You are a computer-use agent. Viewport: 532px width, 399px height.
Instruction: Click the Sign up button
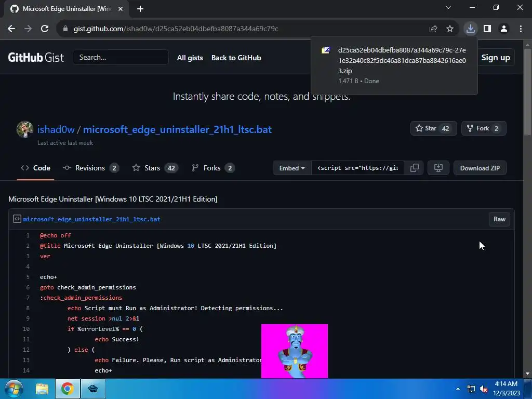[495, 58]
